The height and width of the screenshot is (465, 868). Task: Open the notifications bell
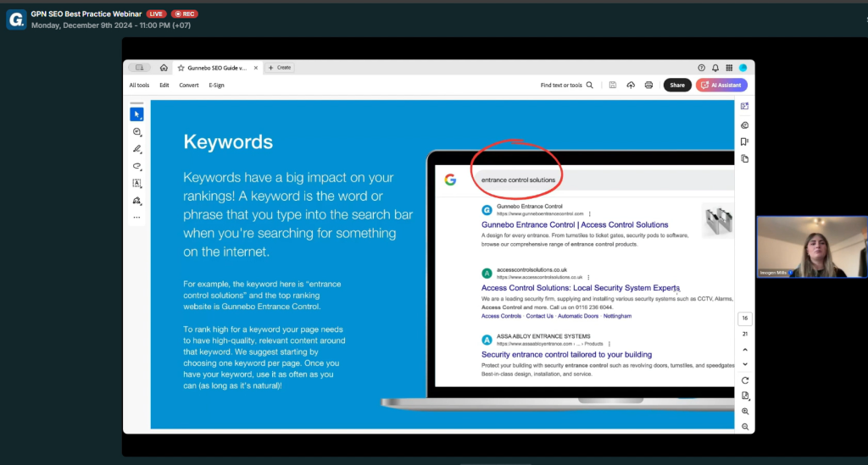click(715, 68)
